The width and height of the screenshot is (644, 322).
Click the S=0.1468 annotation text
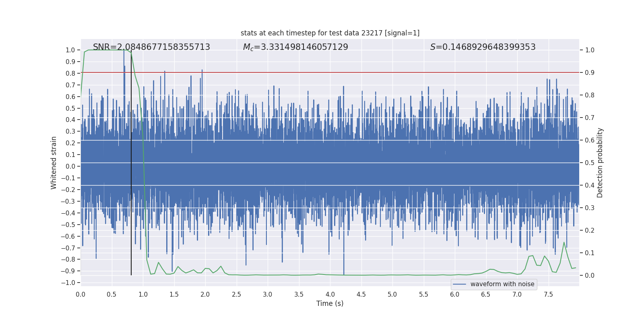[x=483, y=47]
